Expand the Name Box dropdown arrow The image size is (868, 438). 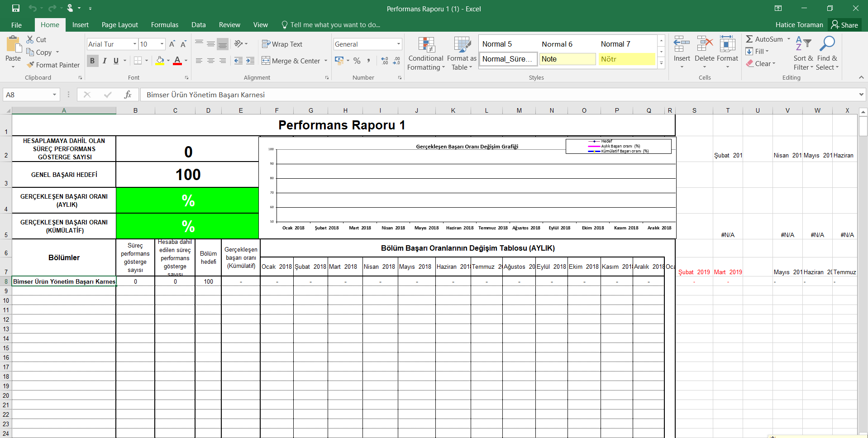[x=54, y=95]
